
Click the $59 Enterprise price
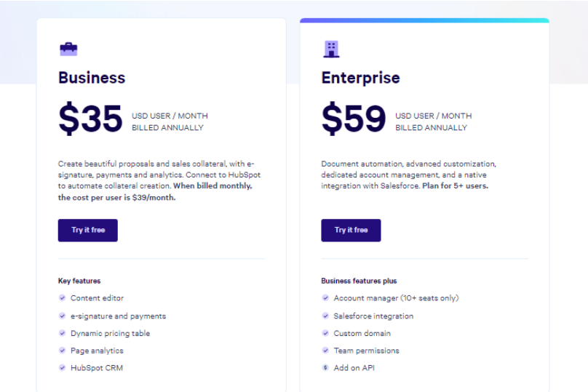click(354, 119)
